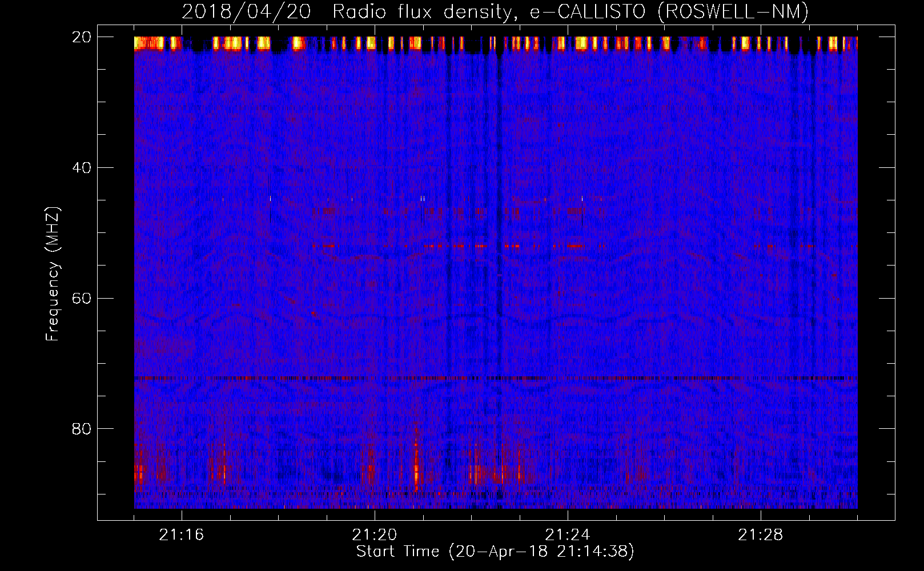
Task: Click the 21:28 time axis label
Action: pyautogui.click(x=761, y=535)
